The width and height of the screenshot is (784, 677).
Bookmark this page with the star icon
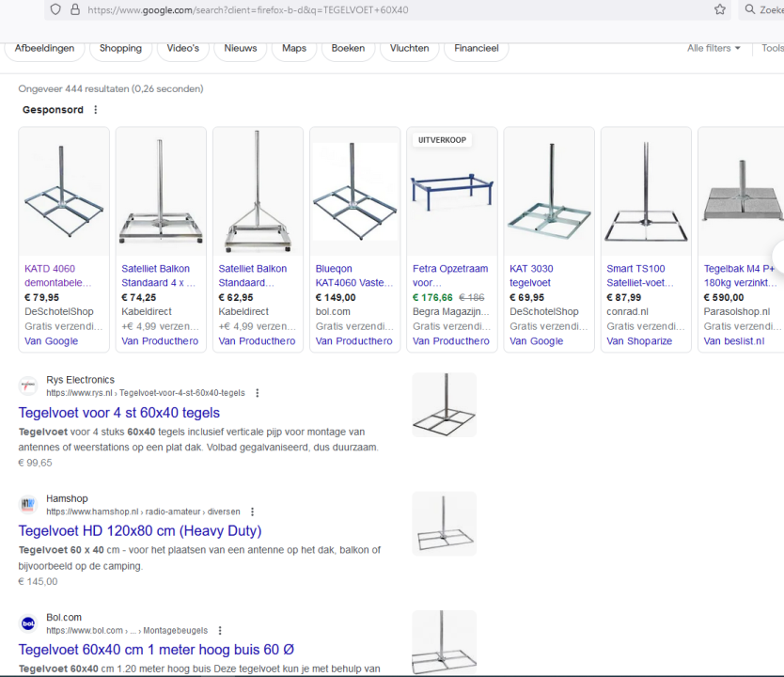click(x=719, y=9)
